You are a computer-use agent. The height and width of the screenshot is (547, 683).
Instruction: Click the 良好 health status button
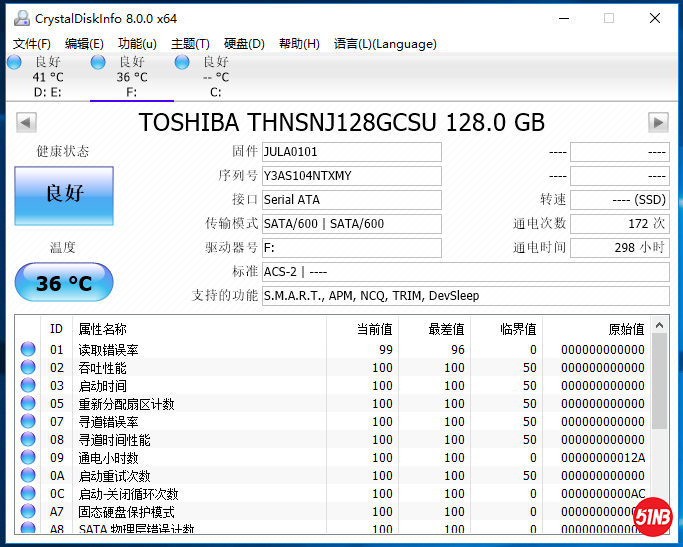pos(64,195)
